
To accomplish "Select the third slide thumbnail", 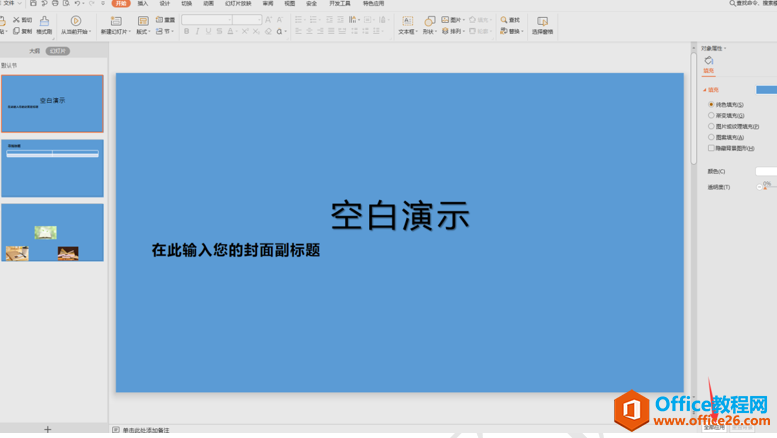I will pos(52,233).
